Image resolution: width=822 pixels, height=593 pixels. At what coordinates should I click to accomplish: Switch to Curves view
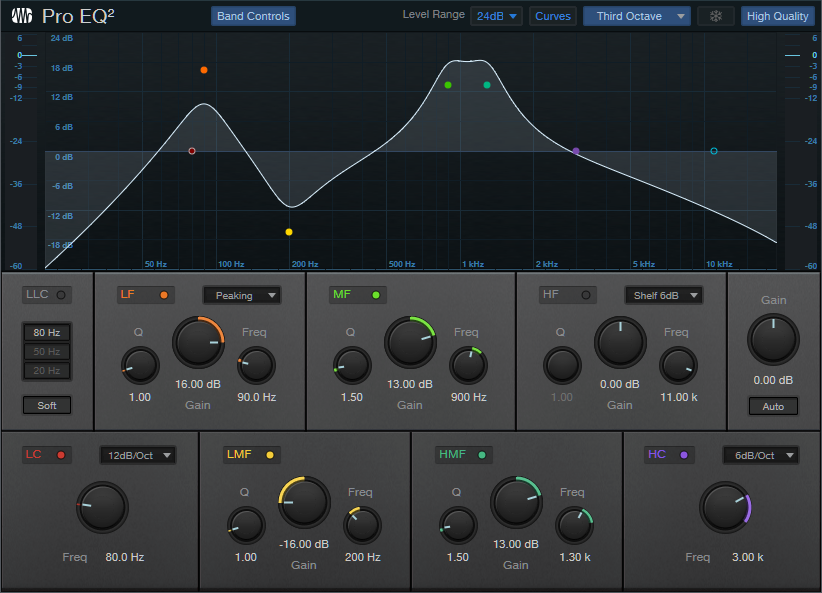pyautogui.click(x=553, y=16)
